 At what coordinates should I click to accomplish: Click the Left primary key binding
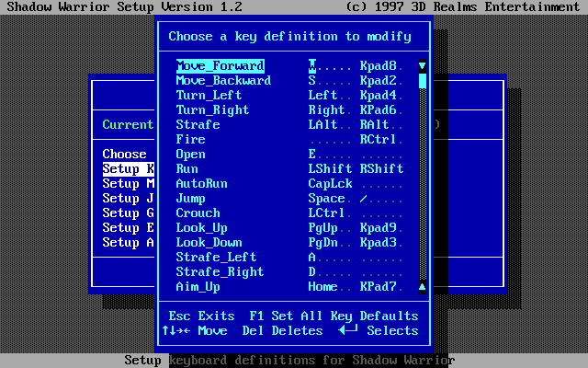pos(322,96)
